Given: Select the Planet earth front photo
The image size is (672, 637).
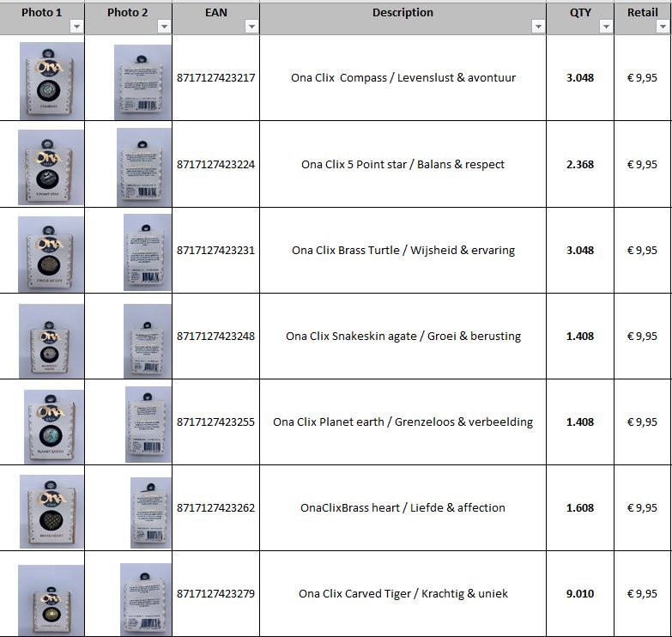Looking at the screenshot, I should (53, 426).
